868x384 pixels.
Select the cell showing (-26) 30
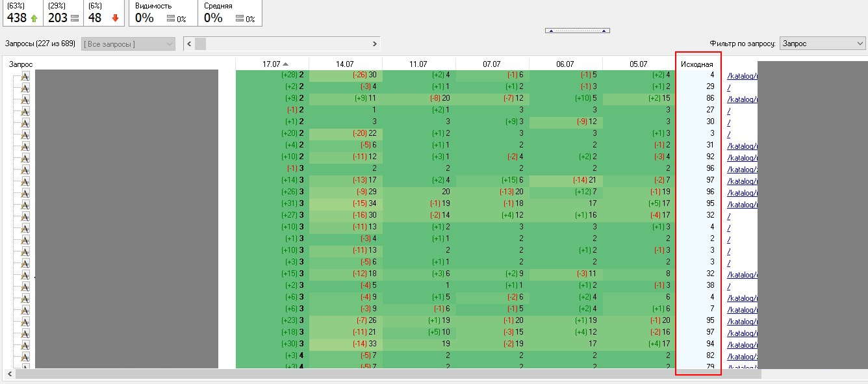[346, 75]
